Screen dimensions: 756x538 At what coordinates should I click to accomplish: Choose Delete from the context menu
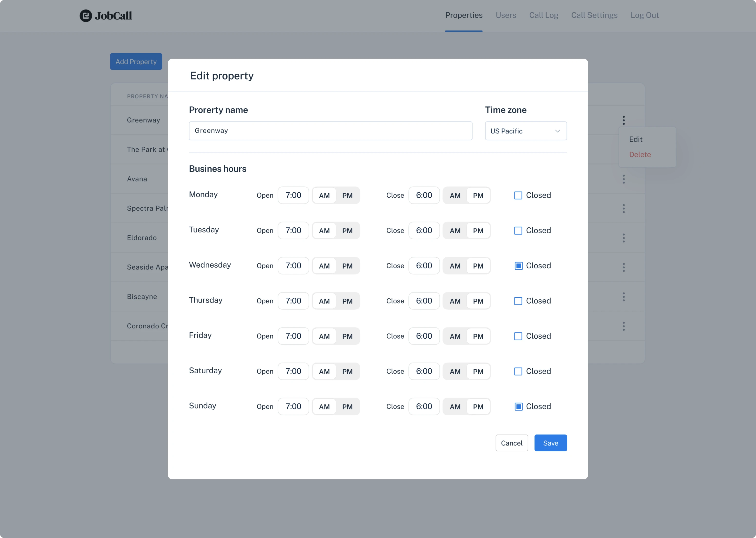pyautogui.click(x=640, y=154)
